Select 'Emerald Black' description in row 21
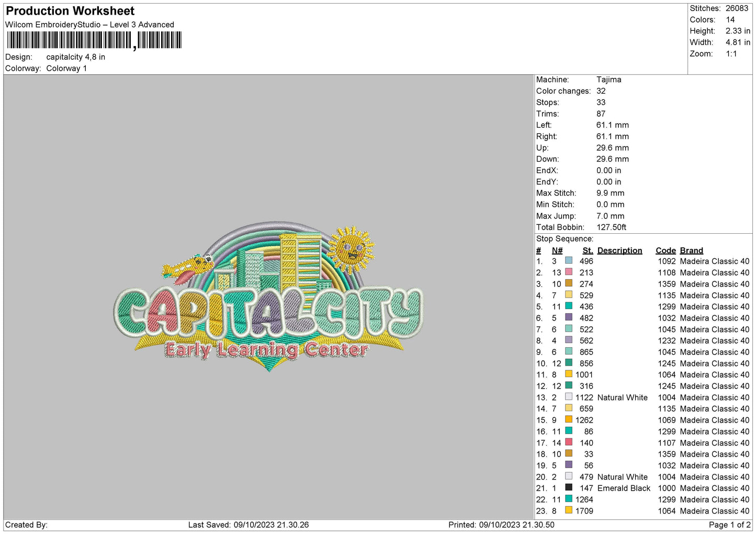This screenshot has height=534, width=756. 624,488
